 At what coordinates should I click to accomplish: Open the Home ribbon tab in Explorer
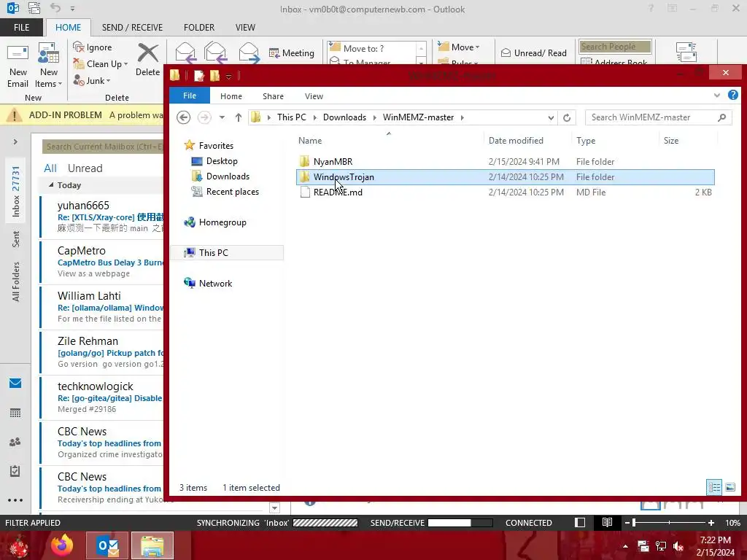pyautogui.click(x=231, y=96)
